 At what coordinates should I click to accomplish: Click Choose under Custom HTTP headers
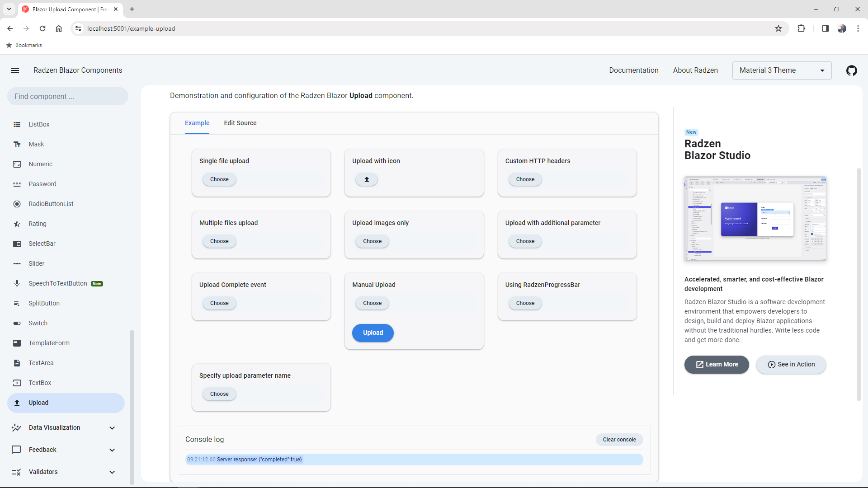(525, 179)
